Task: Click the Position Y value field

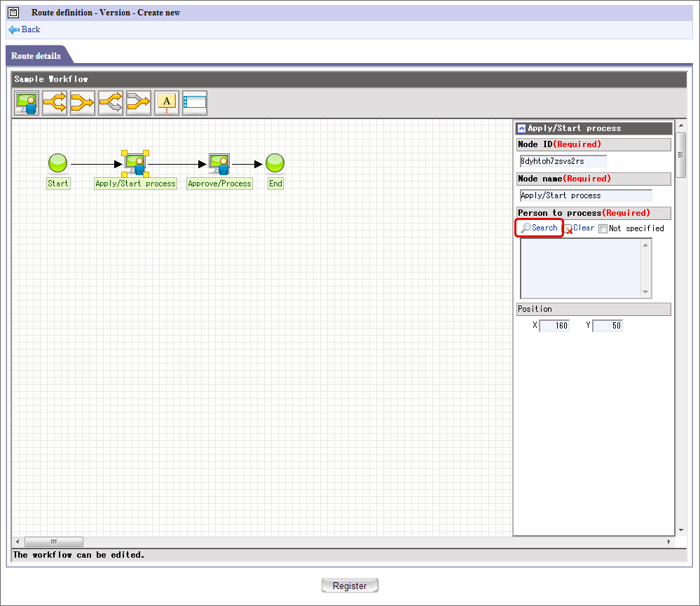Action: [607, 326]
